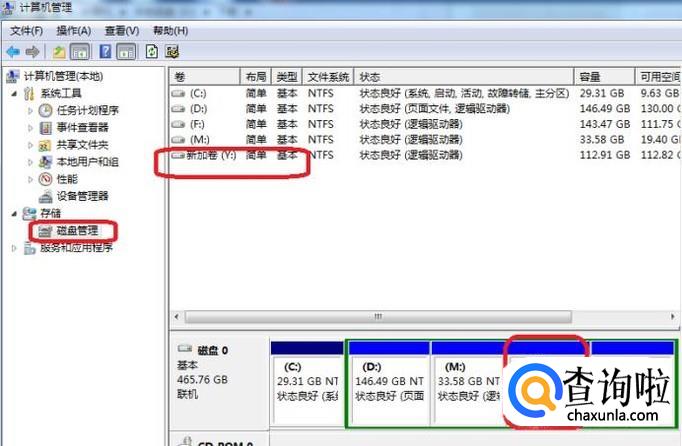Click the Refresh toolbar icon
Image resolution: width=682 pixels, height=446 pixels.
(151, 51)
